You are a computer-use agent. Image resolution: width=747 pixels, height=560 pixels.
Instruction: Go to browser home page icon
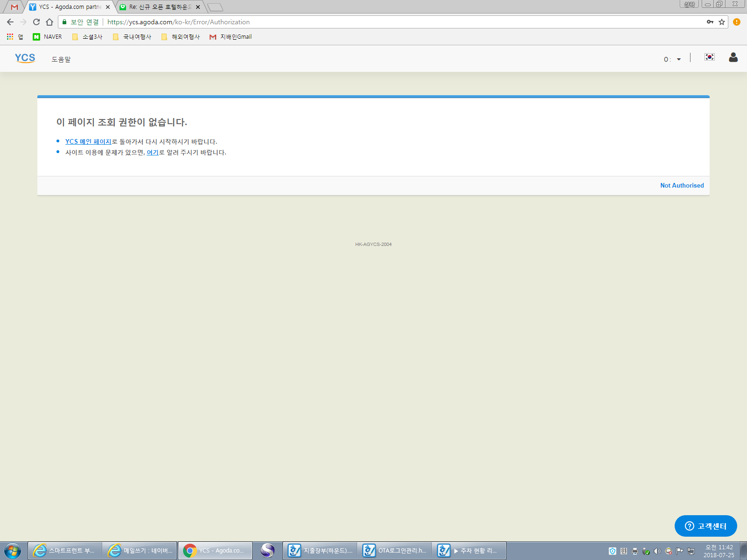49,22
